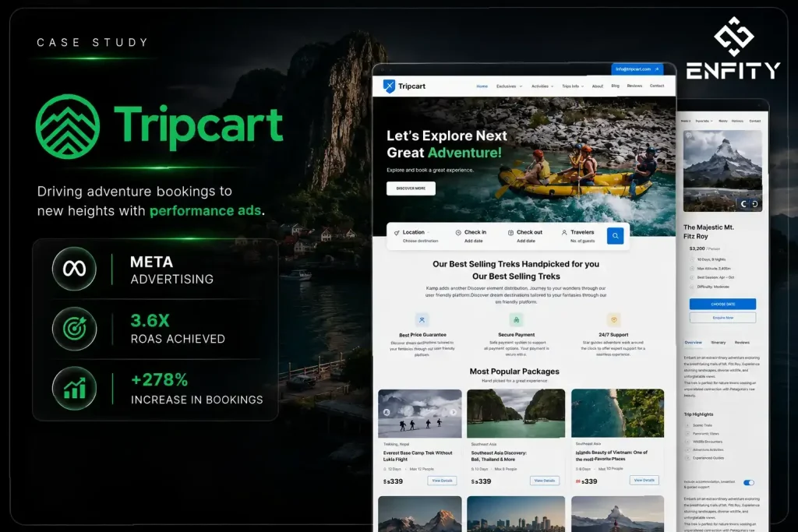Open the About nav item
The width and height of the screenshot is (798, 532).
coord(598,86)
